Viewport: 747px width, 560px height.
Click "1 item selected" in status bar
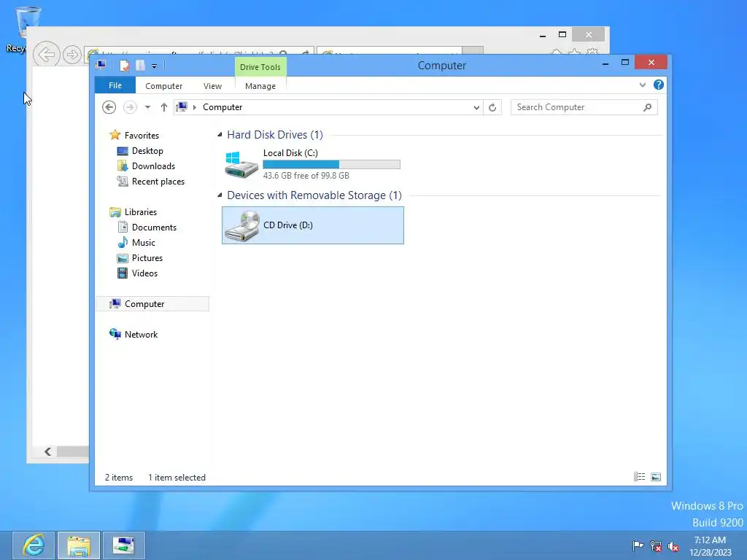pyautogui.click(x=177, y=478)
